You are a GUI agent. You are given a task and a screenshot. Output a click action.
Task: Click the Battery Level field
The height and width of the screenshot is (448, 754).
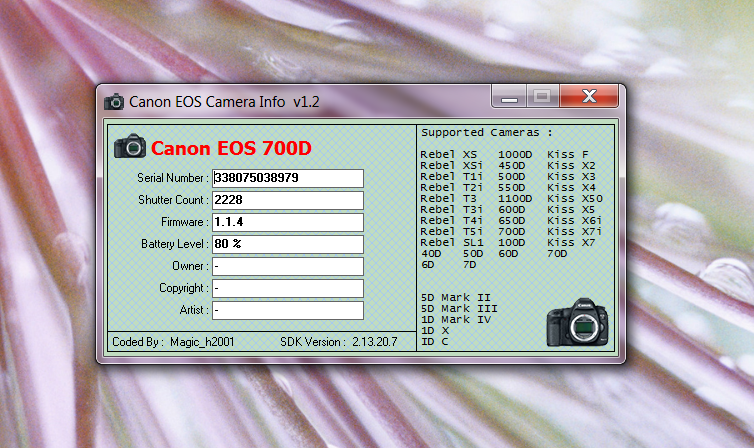[x=287, y=244]
